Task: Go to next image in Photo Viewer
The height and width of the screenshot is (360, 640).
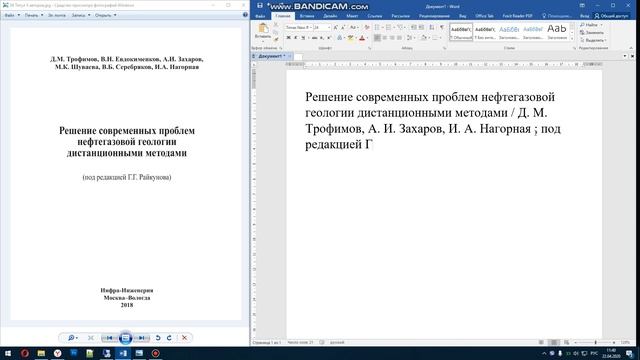Action: point(142,338)
